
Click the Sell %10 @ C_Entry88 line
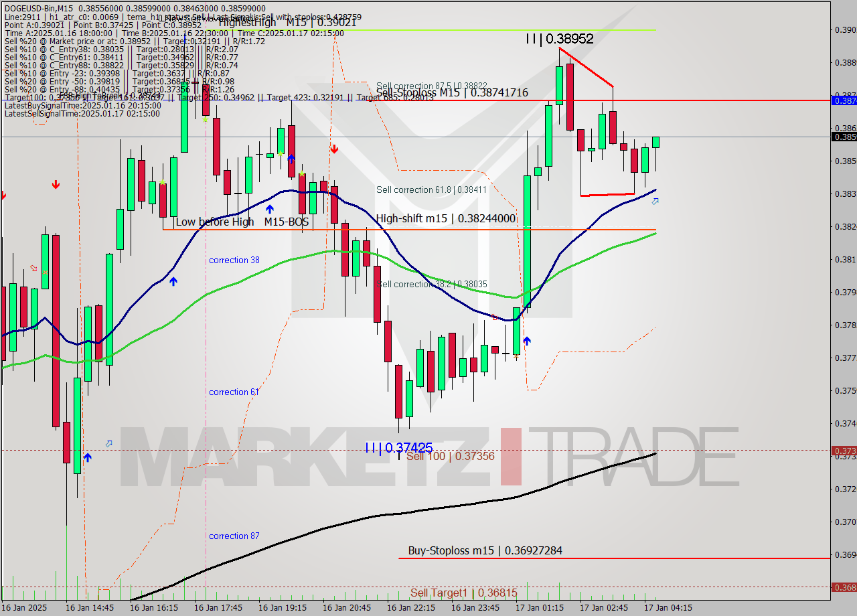(x=121, y=65)
